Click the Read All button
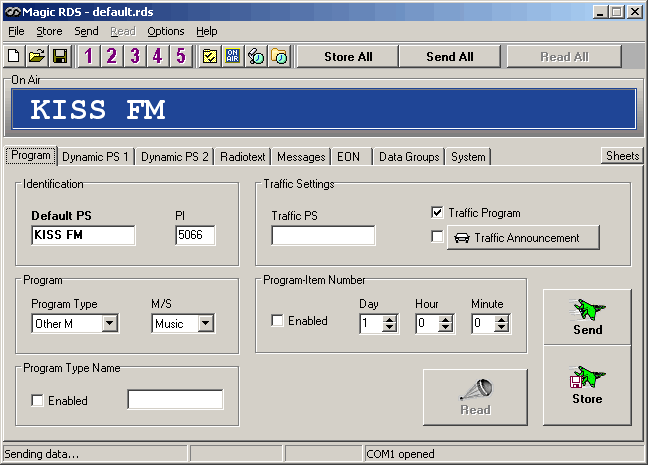Image resolution: width=648 pixels, height=465 pixels. [x=564, y=57]
